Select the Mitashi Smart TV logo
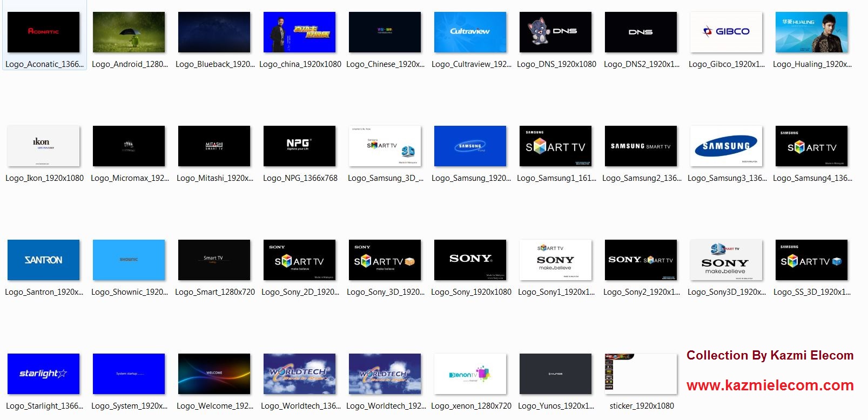Viewport: 868px width, 420px height. coord(214,146)
